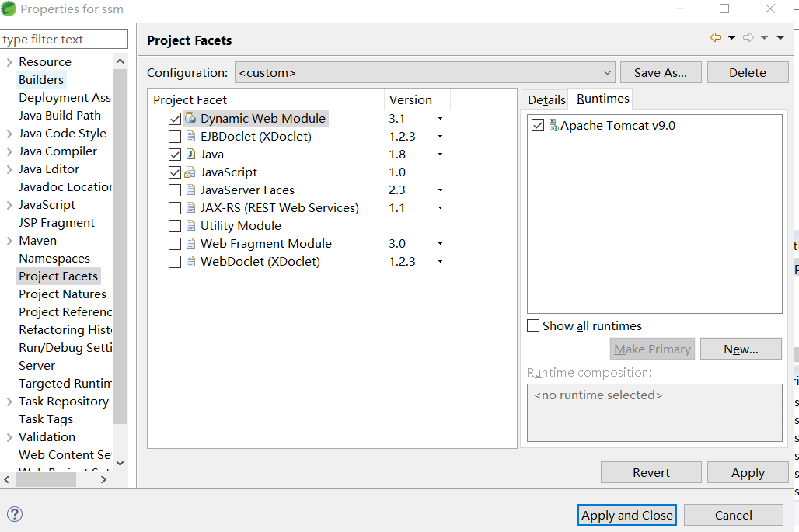
Task: Open Web Fragment Module version dropdown
Action: click(440, 243)
